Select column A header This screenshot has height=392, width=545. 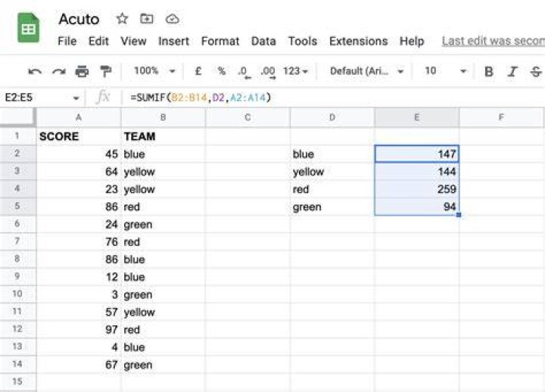tap(79, 117)
